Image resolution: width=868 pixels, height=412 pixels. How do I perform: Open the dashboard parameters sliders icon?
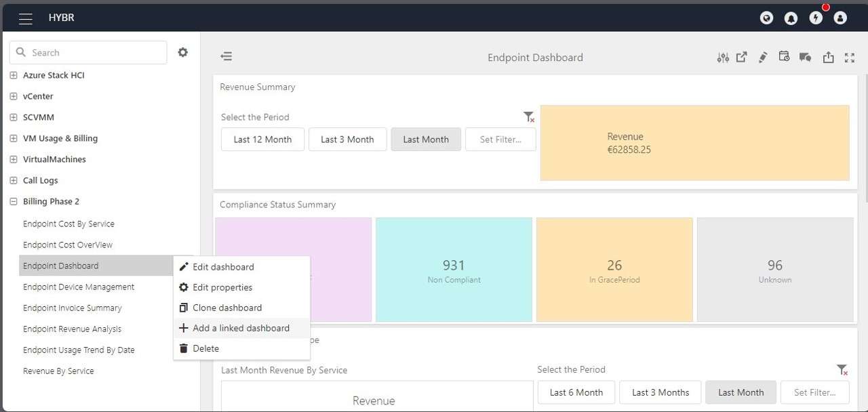[x=723, y=58]
